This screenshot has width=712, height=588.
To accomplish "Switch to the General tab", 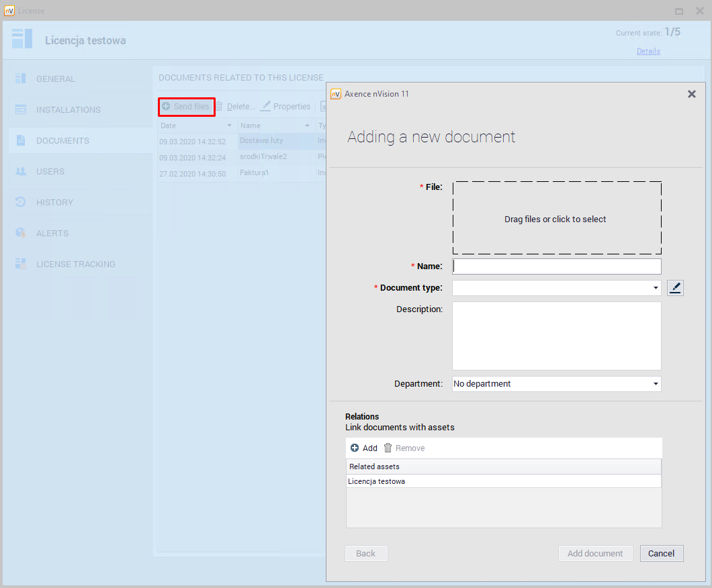I will [56, 79].
